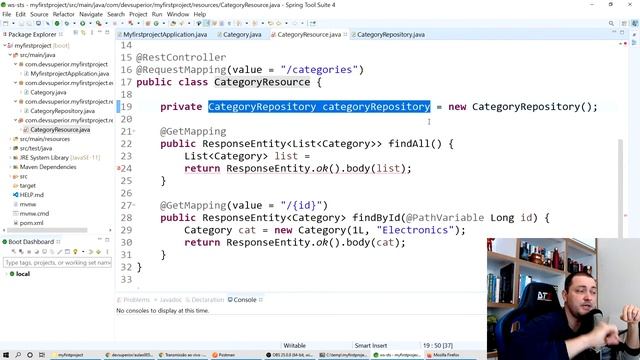Click Boot Dashboard filter tags input

pos(57,262)
